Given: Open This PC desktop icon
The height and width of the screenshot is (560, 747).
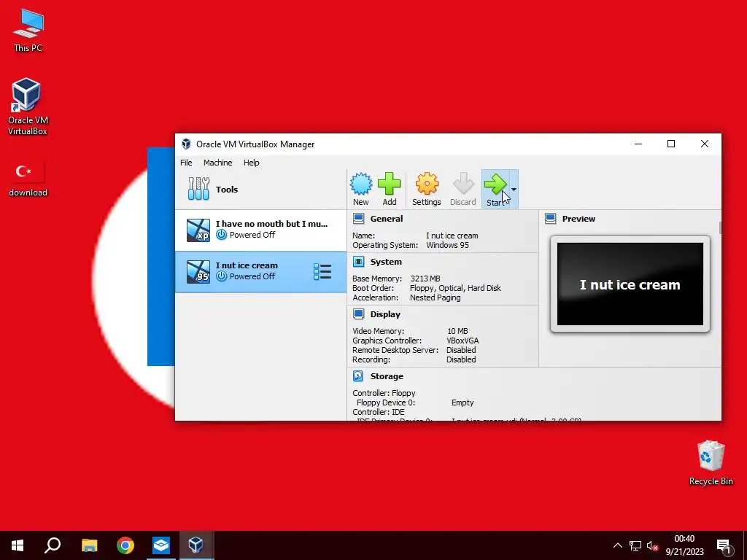Looking at the screenshot, I should tap(28, 31).
